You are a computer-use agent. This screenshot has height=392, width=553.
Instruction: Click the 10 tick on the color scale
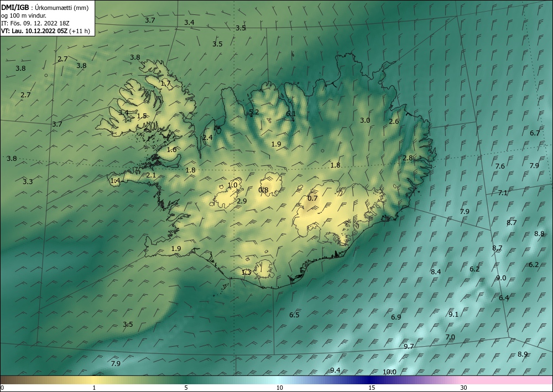[x=279, y=388]
